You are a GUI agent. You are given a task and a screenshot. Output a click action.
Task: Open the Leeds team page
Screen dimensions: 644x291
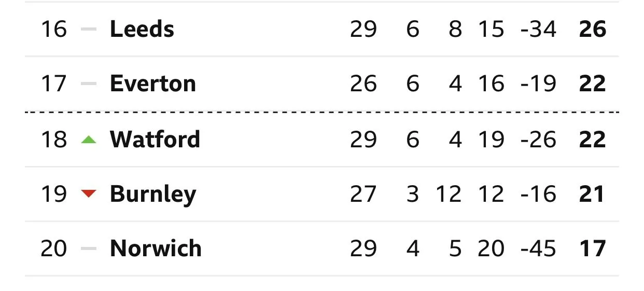point(142,29)
